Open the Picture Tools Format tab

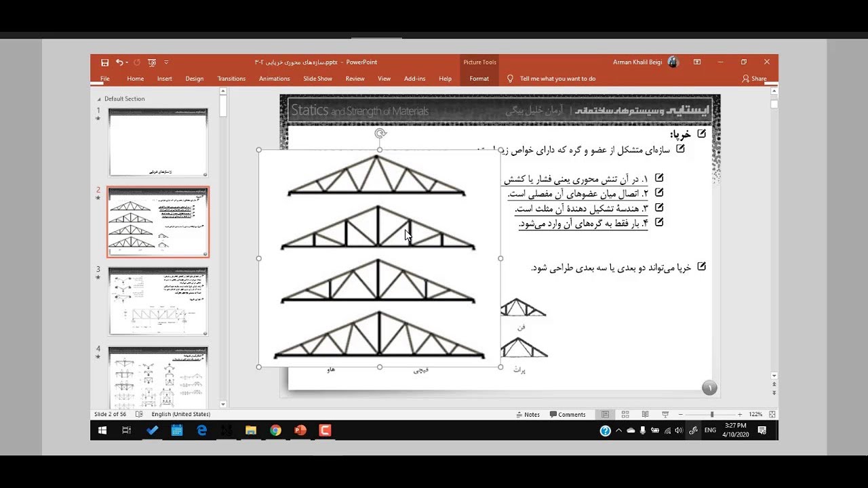tap(479, 79)
